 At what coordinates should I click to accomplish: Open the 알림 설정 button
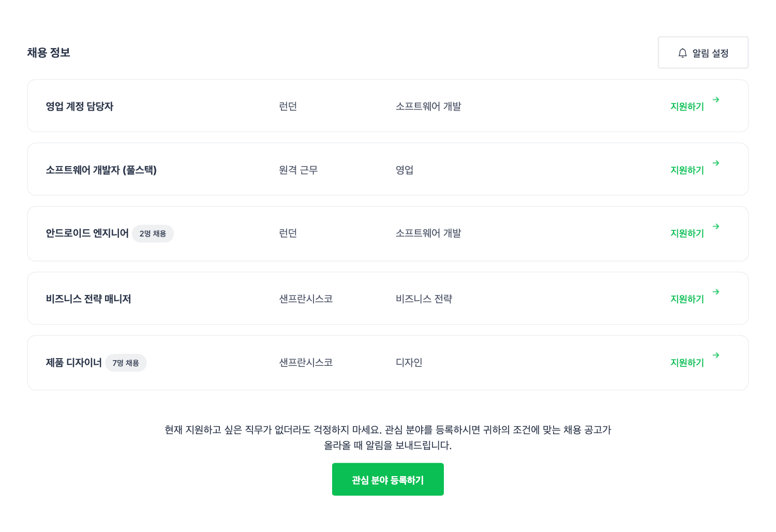pyautogui.click(x=703, y=53)
